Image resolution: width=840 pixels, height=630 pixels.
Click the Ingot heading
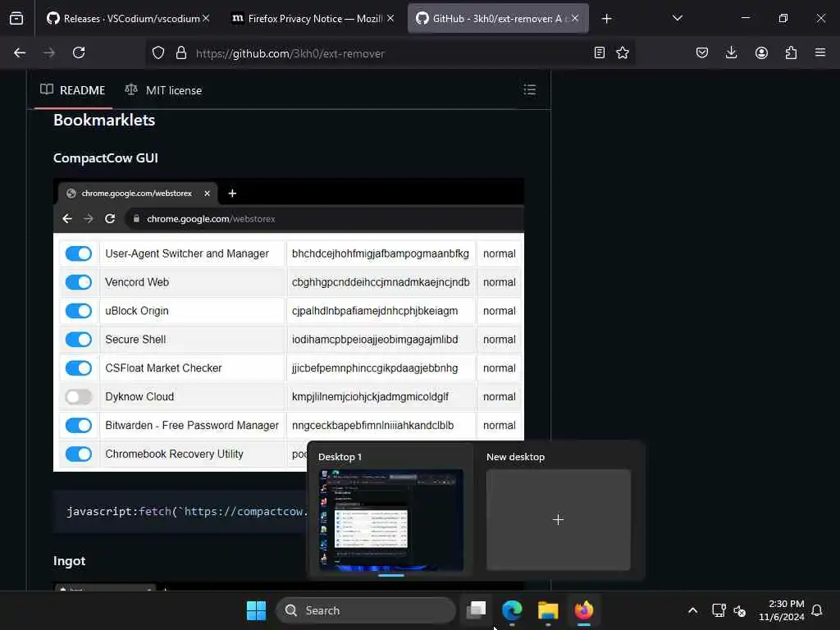(69, 561)
